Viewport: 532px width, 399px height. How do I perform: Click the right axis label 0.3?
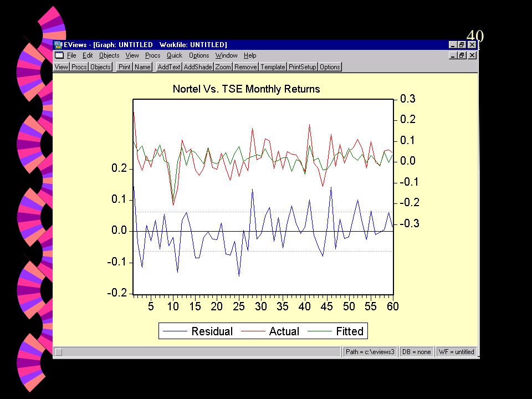[x=407, y=99]
